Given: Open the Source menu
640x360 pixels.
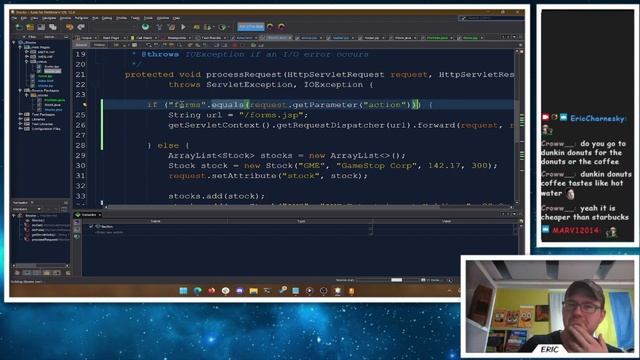Looking at the screenshot, I should tap(65, 18).
